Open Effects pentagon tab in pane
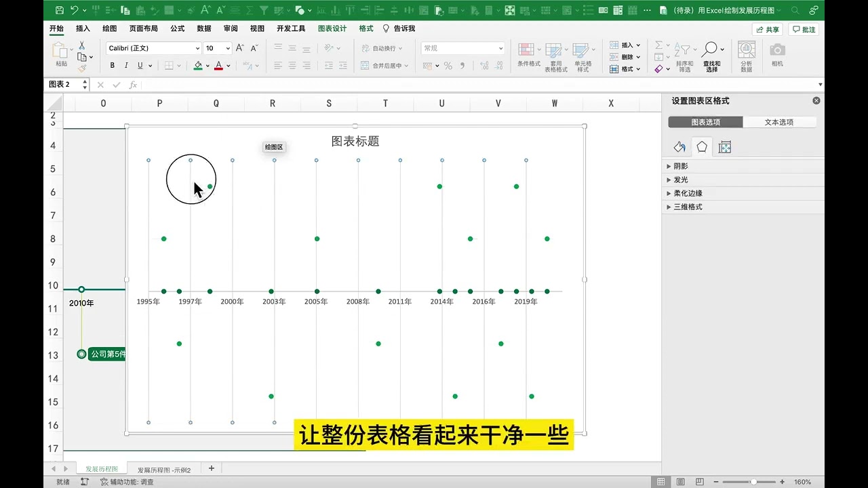This screenshot has height=488, width=868. [x=702, y=147]
